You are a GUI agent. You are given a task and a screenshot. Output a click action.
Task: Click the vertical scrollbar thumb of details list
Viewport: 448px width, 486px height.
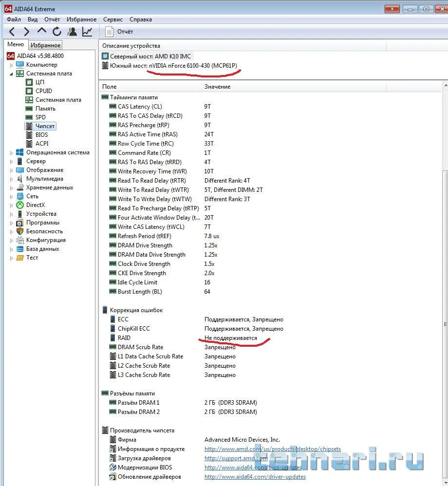pos(445,324)
